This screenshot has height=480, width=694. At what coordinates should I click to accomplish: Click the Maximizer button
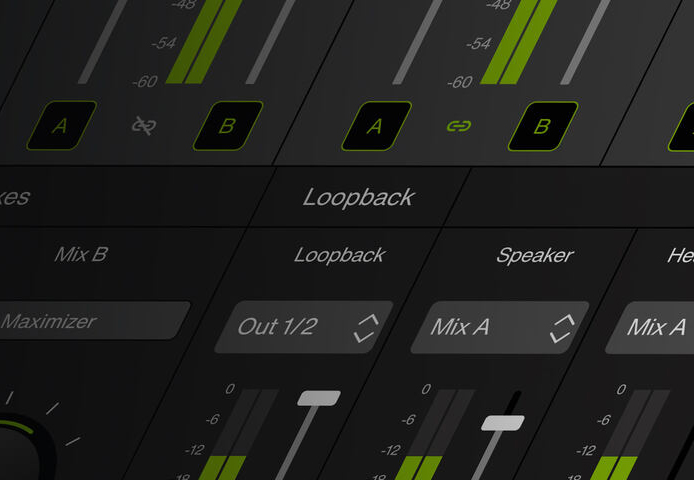pos(89,321)
